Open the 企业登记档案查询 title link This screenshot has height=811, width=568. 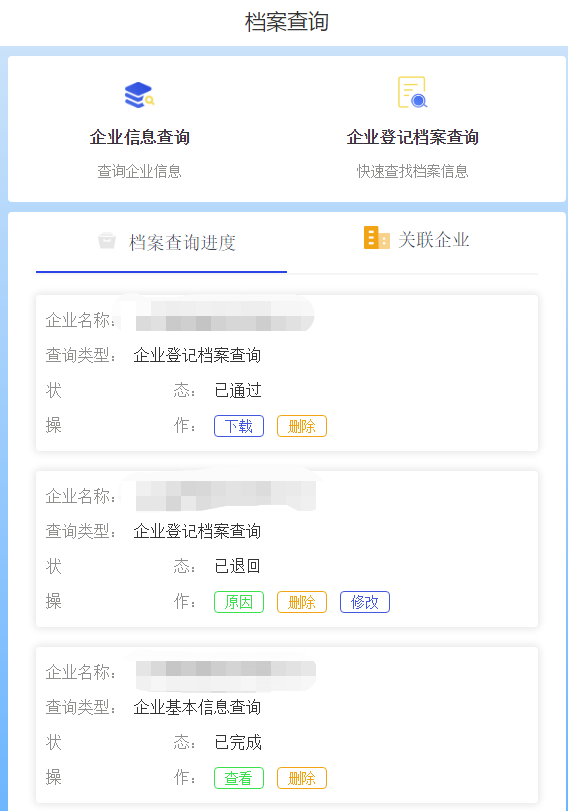pos(412,137)
